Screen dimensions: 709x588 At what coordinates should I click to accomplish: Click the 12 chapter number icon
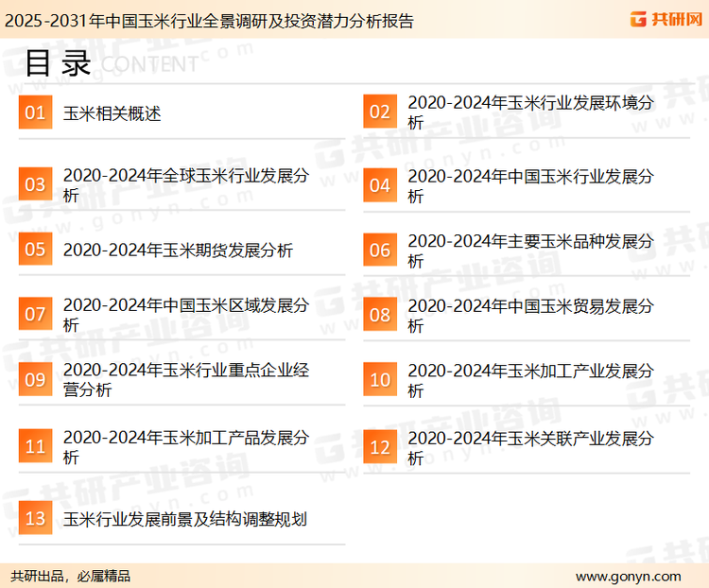coord(379,447)
